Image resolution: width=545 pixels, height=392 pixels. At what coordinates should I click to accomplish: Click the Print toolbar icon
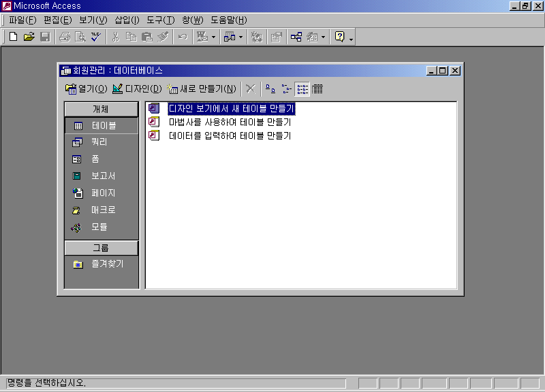[x=65, y=37]
